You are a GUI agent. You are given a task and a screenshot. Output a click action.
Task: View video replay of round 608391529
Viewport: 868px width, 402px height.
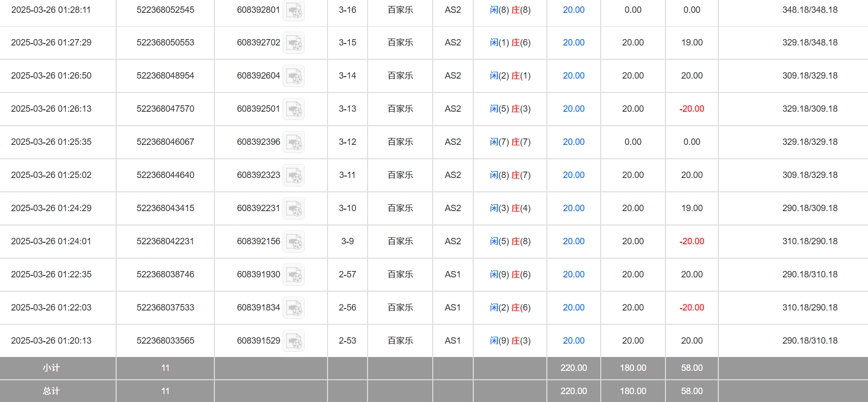293,341
